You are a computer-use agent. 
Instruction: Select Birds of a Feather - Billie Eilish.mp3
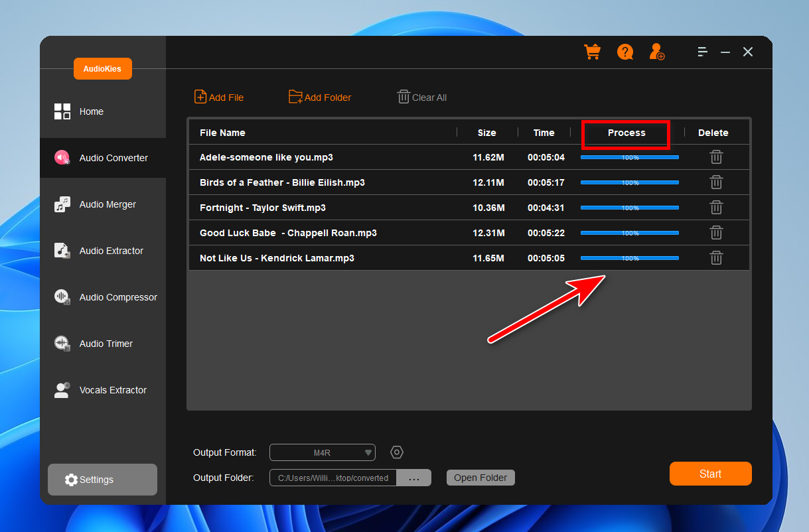click(x=282, y=182)
